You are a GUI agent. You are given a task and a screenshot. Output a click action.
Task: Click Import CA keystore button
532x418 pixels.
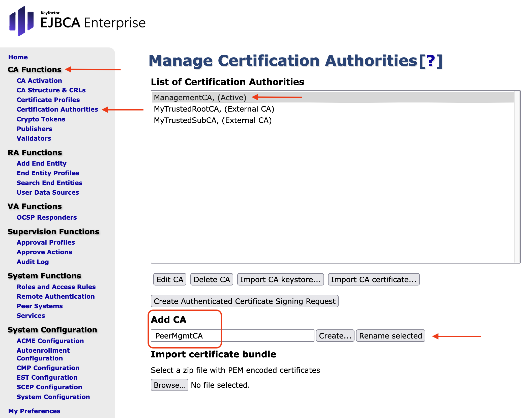(280, 279)
